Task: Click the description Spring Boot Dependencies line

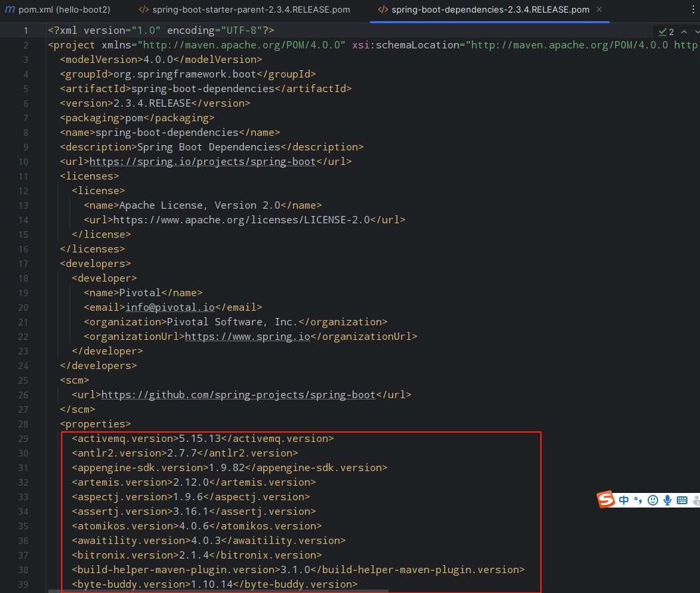Action: pos(211,147)
